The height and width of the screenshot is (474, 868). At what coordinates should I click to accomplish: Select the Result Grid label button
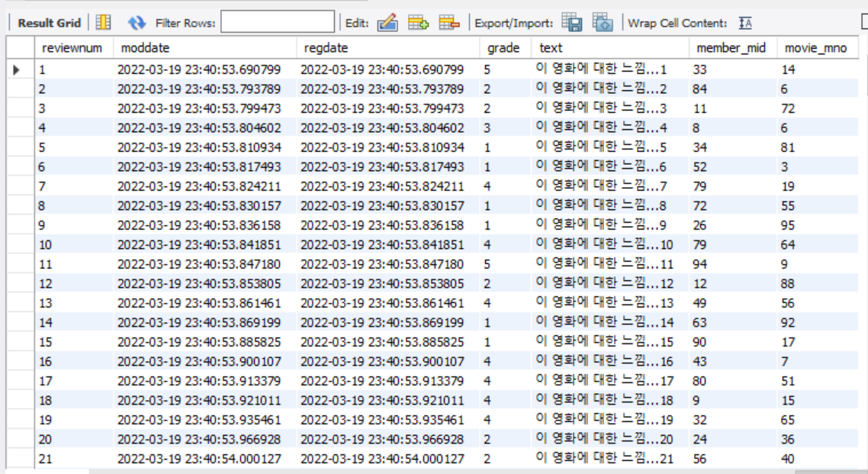coord(50,23)
